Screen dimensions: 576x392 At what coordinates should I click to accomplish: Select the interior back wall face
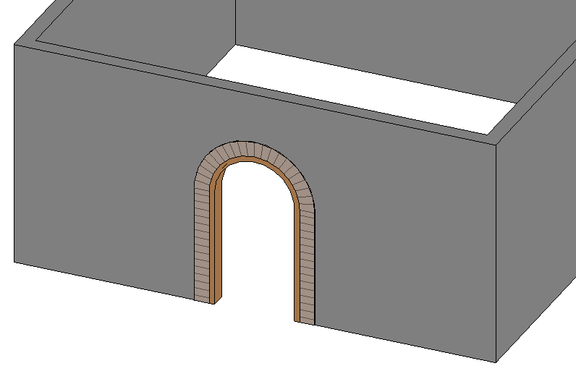(x=398, y=43)
